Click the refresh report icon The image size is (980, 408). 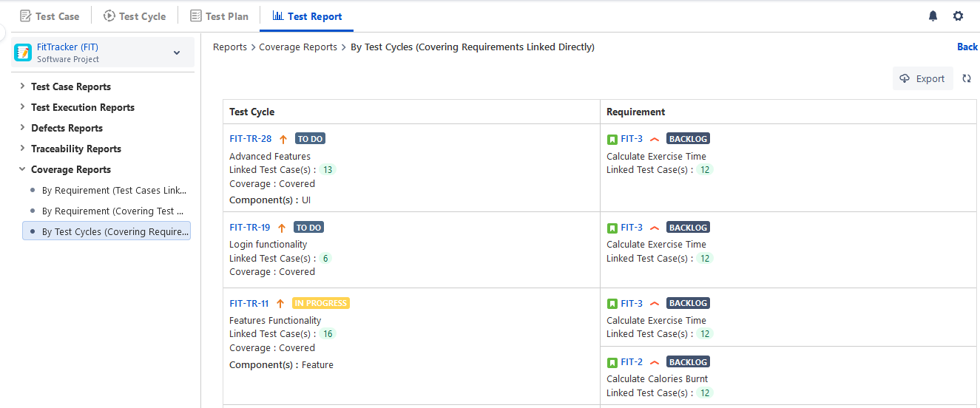pyautogui.click(x=967, y=78)
